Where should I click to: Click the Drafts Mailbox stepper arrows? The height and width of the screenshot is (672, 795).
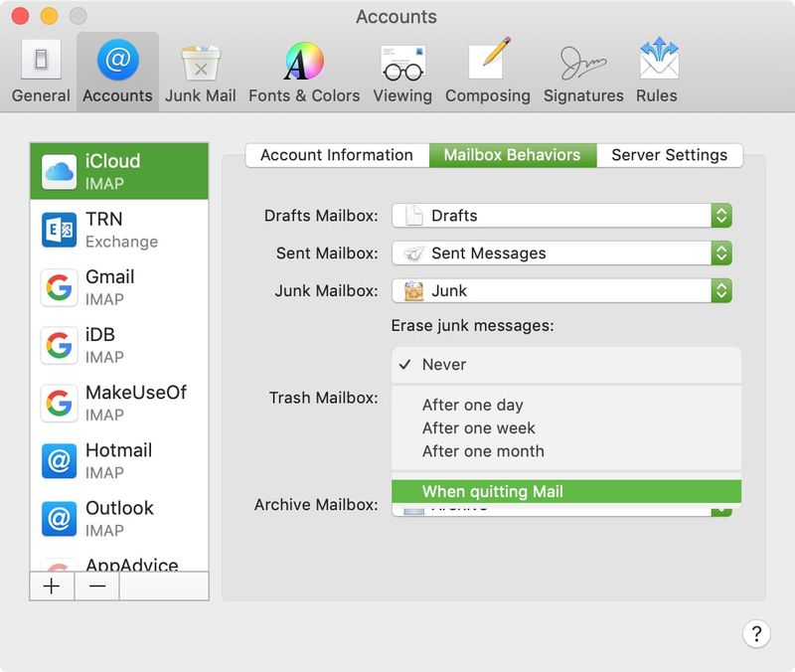point(721,216)
